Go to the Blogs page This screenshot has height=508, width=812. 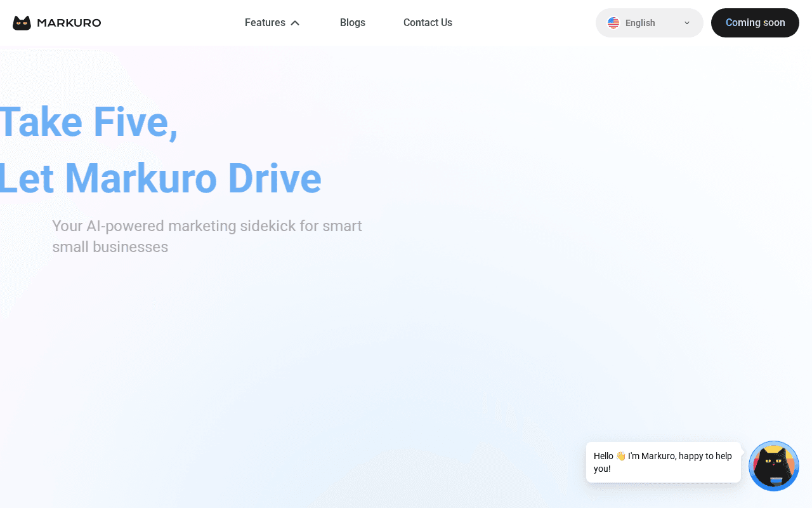pyautogui.click(x=353, y=23)
